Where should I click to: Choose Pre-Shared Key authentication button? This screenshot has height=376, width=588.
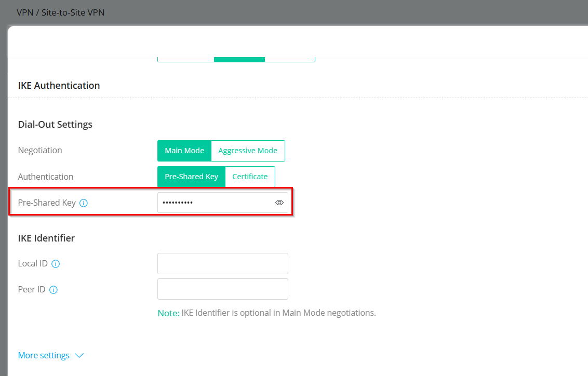pos(191,177)
